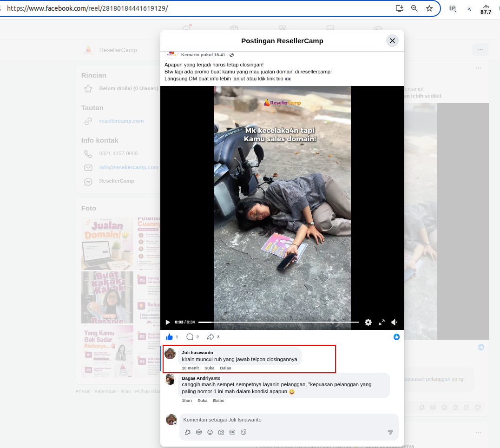Click Belum dinilai (0 Ulasan) rating
This screenshot has width=500, height=448.
point(129,88)
